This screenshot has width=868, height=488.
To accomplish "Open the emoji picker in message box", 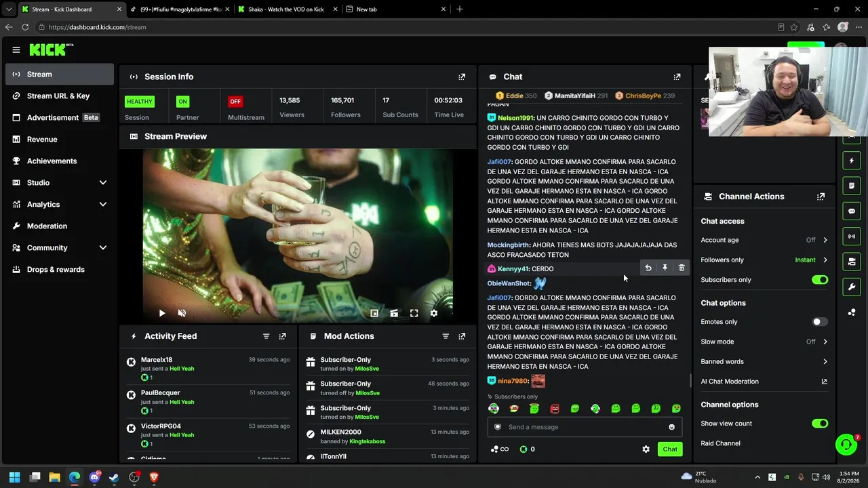I will pos(671,427).
